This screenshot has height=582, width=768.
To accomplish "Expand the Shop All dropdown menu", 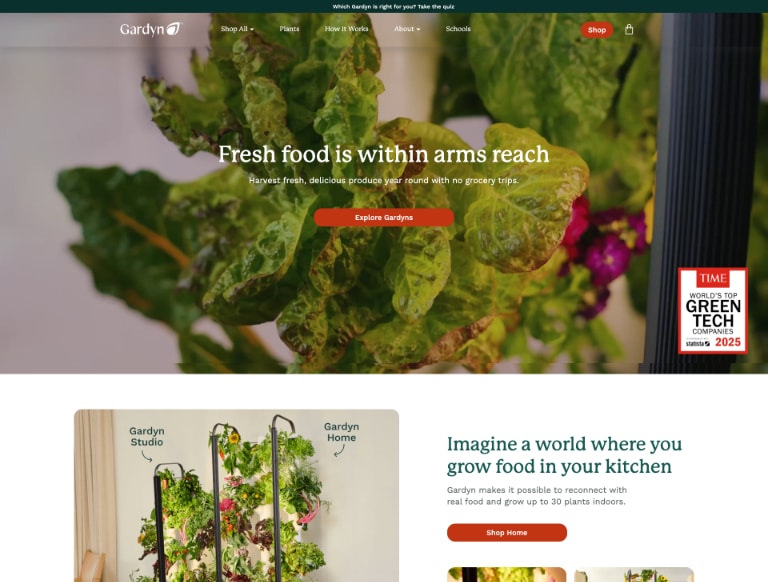I will [237, 29].
